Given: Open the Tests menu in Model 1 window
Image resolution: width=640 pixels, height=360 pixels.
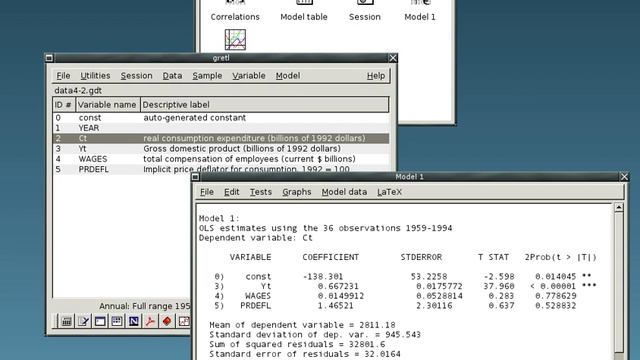Looking at the screenshot, I should [260, 192].
